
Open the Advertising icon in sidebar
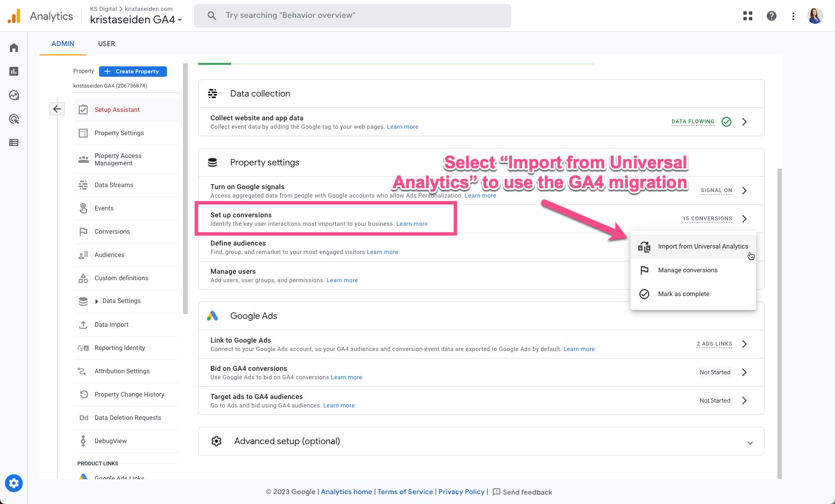tap(14, 119)
